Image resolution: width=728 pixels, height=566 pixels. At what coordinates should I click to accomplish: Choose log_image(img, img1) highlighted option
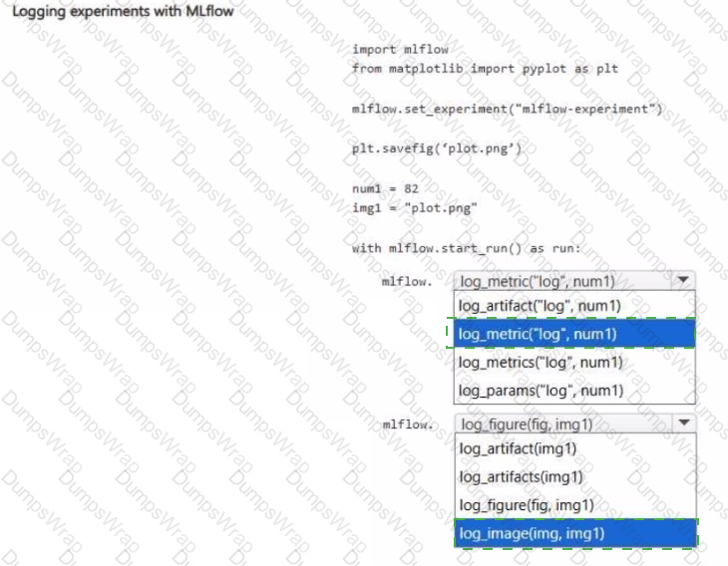pos(575,533)
